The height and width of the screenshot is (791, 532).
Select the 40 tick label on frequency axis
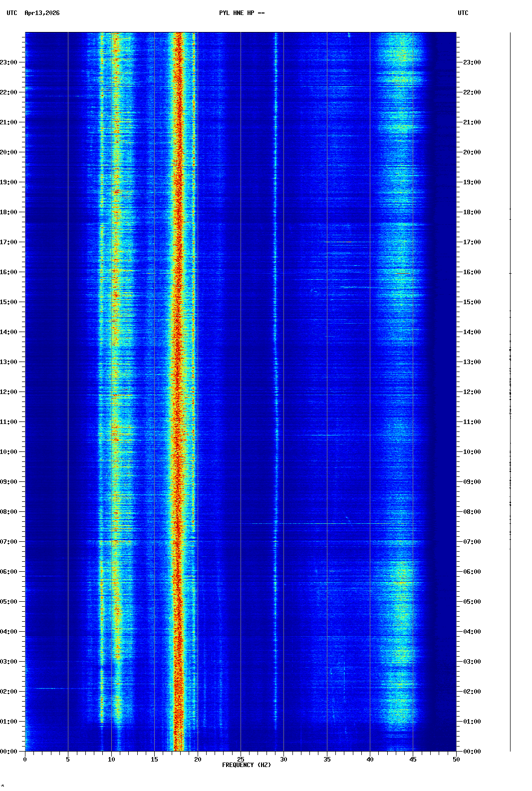coord(370,760)
